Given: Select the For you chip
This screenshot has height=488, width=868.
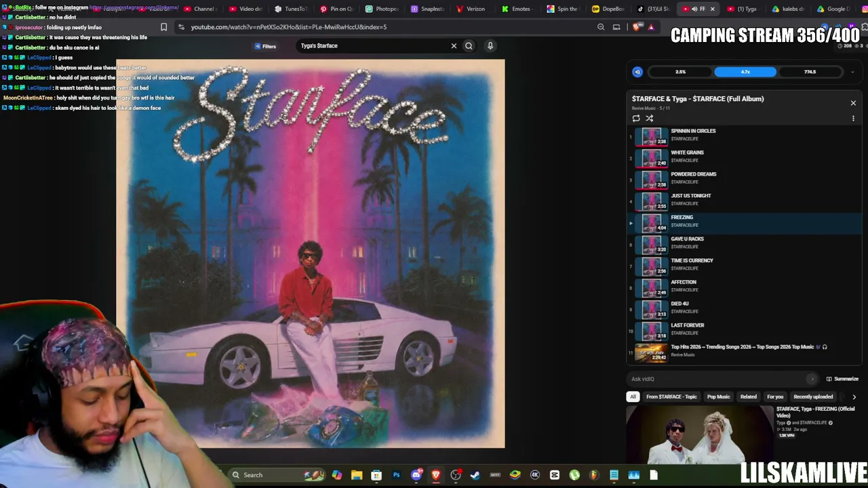Looking at the screenshot, I should (775, 397).
